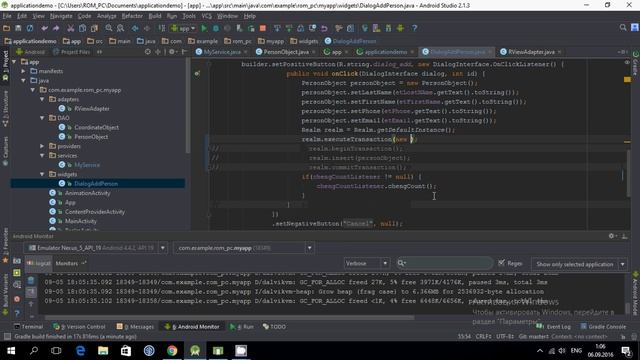Open the TODO tool window

pyautogui.click(x=274, y=327)
